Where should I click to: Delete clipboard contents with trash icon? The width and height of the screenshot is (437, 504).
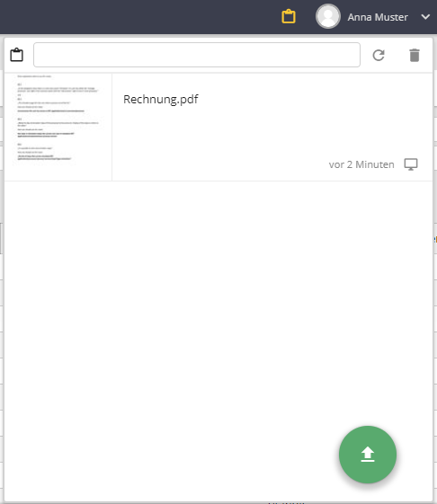coord(415,55)
